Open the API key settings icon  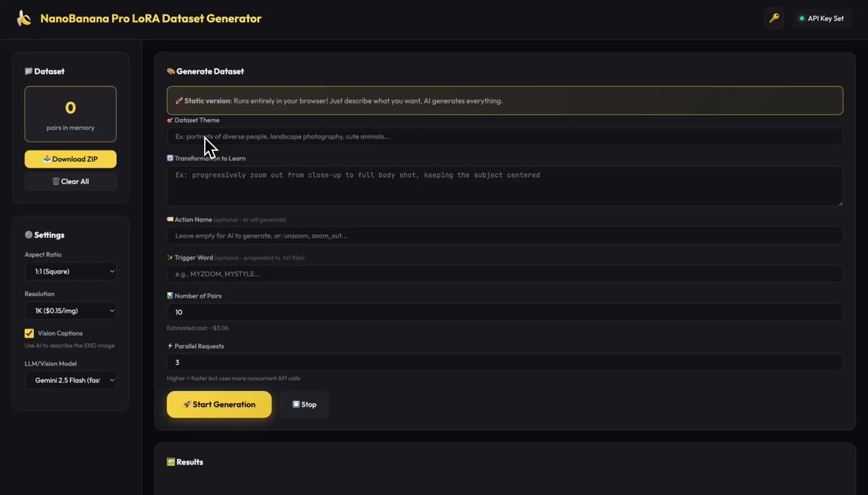774,18
